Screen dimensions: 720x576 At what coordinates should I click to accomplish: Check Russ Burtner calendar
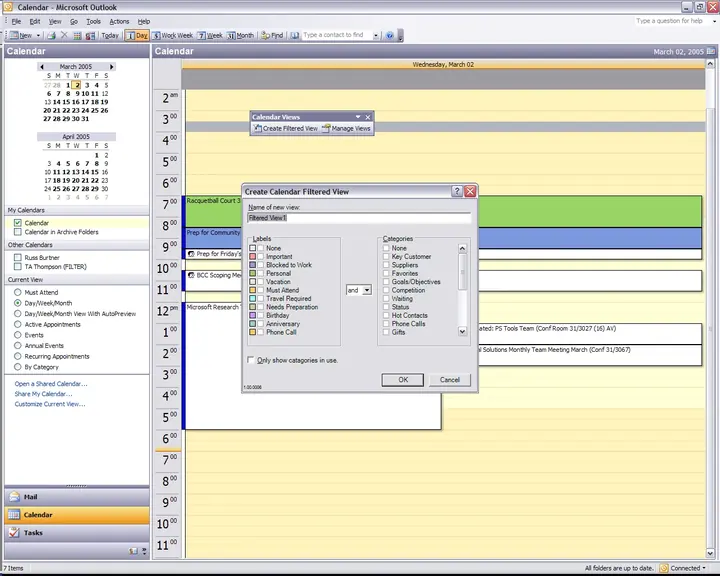[x=18, y=257]
